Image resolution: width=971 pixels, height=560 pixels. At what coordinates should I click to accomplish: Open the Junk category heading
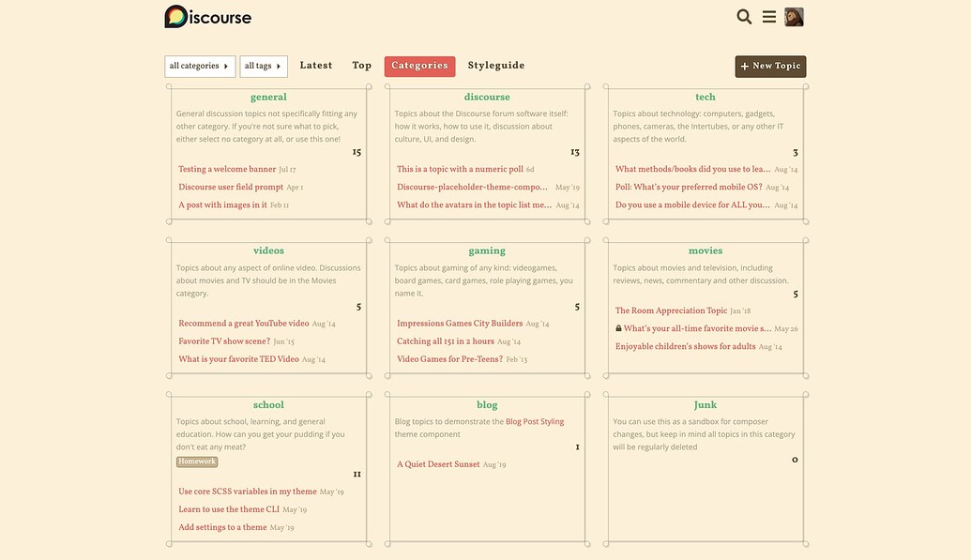point(705,405)
